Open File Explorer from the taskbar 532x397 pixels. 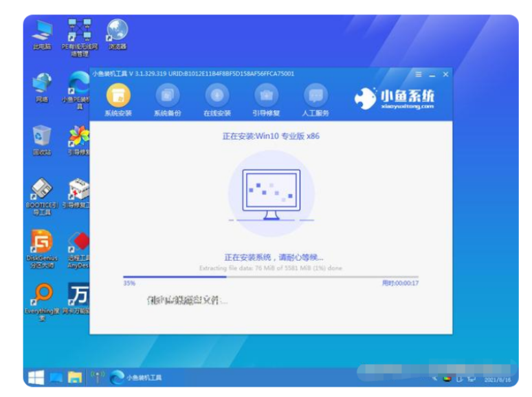coord(74,377)
